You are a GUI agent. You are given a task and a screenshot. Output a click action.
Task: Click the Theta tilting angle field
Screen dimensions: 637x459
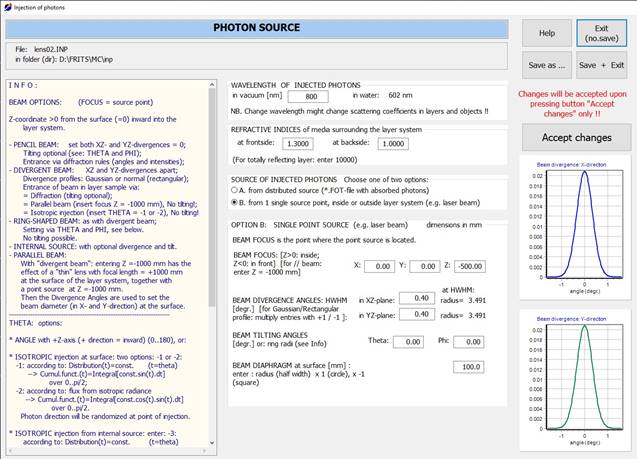408,342
